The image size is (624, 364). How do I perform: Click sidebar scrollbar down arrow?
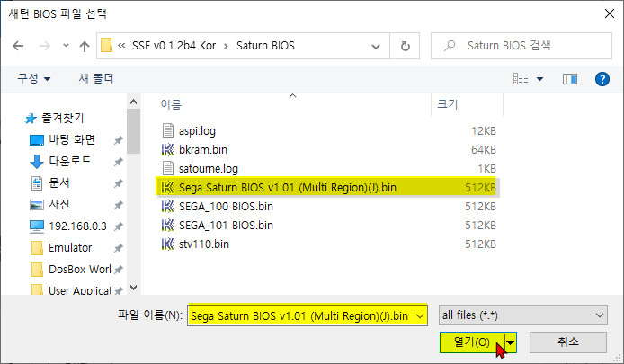pyautogui.click(x=134, y=288)
